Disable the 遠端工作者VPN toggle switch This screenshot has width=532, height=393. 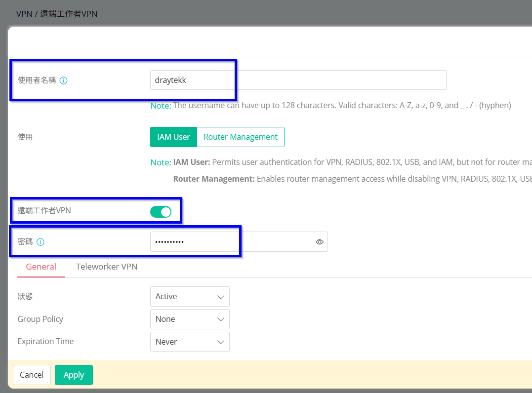(161, 212)
